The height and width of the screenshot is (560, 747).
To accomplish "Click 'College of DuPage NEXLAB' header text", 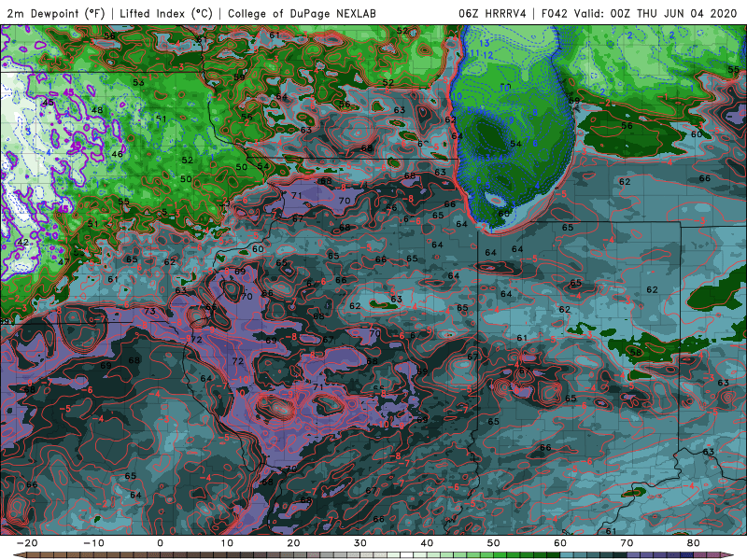I will coord(302,13).
